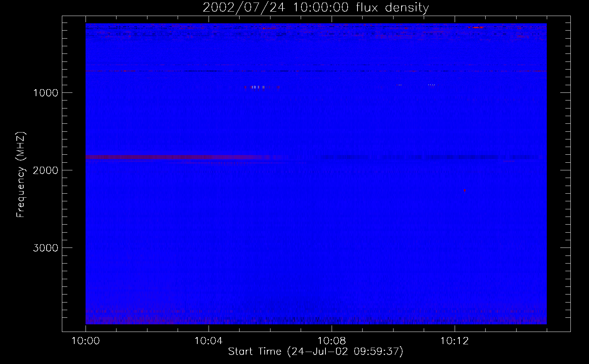Click the 10:00 time tick label
The image size is (589, 364).
pos(86,341)
